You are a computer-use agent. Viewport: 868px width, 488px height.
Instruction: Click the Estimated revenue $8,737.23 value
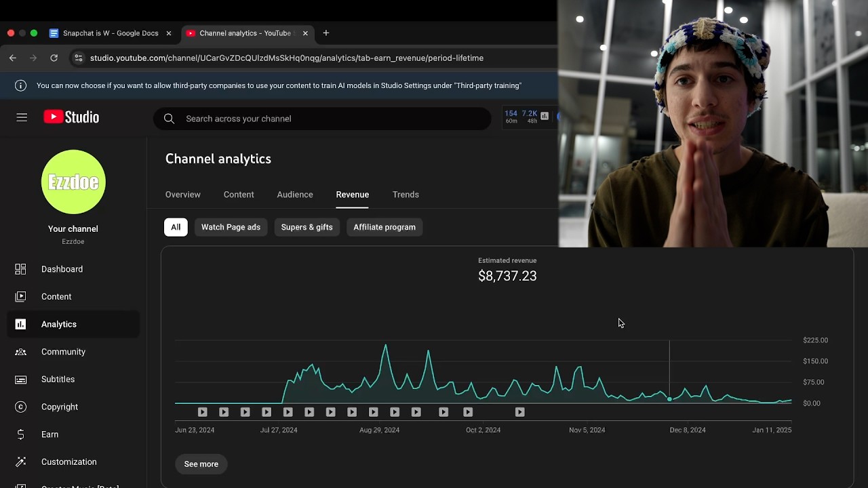[507, 276]
